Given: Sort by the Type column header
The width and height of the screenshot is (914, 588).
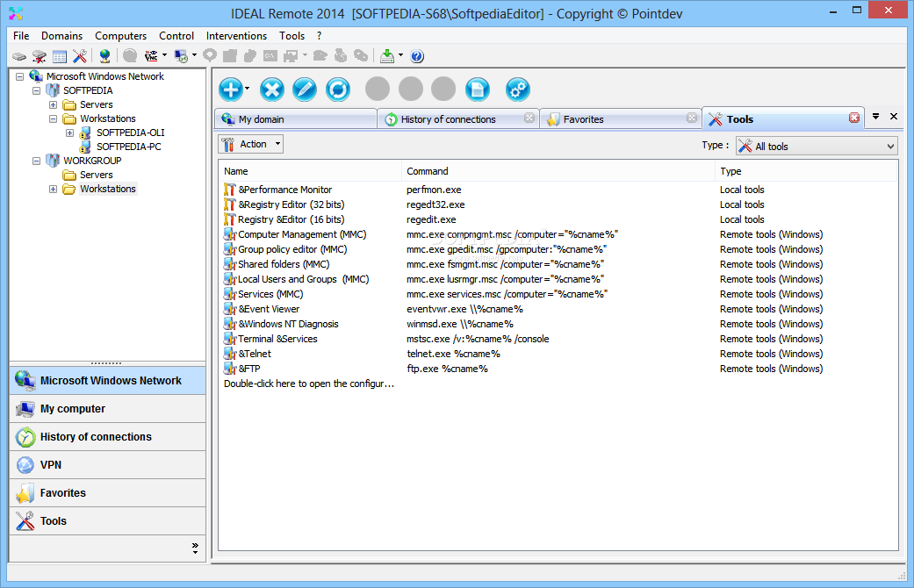Looking at the screenshot, I should [806, 171].
